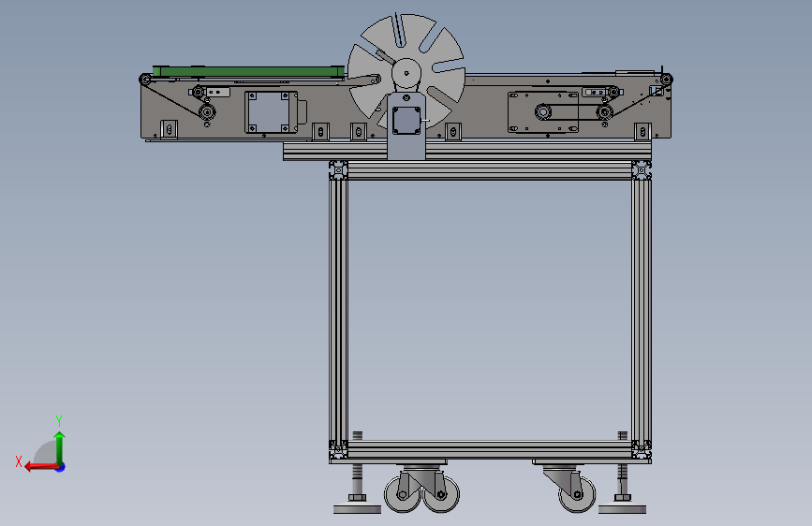The image size is (812, 526).
Task: Pick the lower left tension pulley
Action: pos(207,111)
